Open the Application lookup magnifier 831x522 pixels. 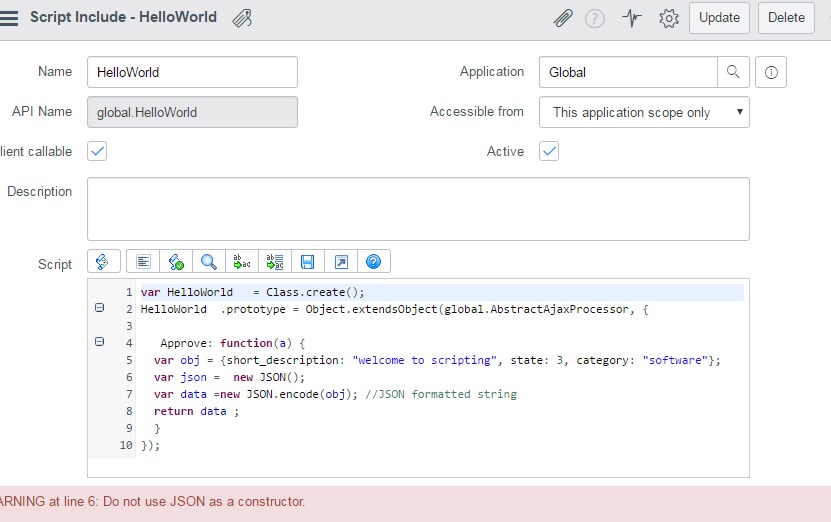[733, 72]
